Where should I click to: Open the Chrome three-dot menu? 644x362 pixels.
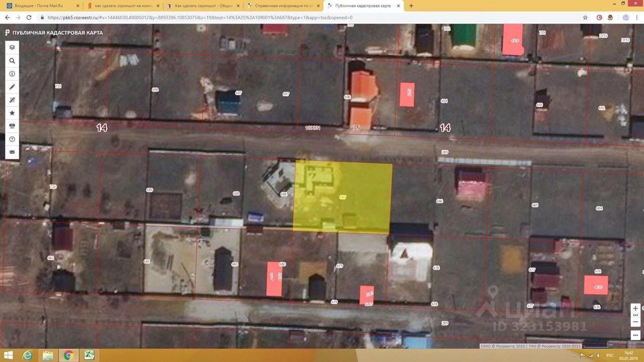(637, 17)
